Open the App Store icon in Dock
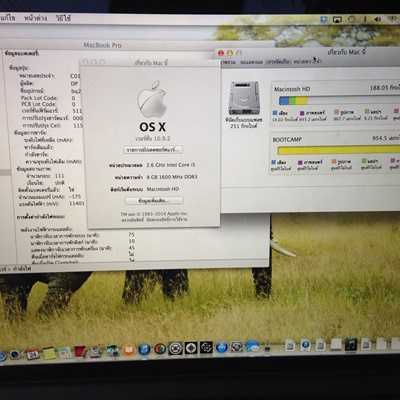Image resolution: width=400 pixels, height=400 pixels. (222, 347)
